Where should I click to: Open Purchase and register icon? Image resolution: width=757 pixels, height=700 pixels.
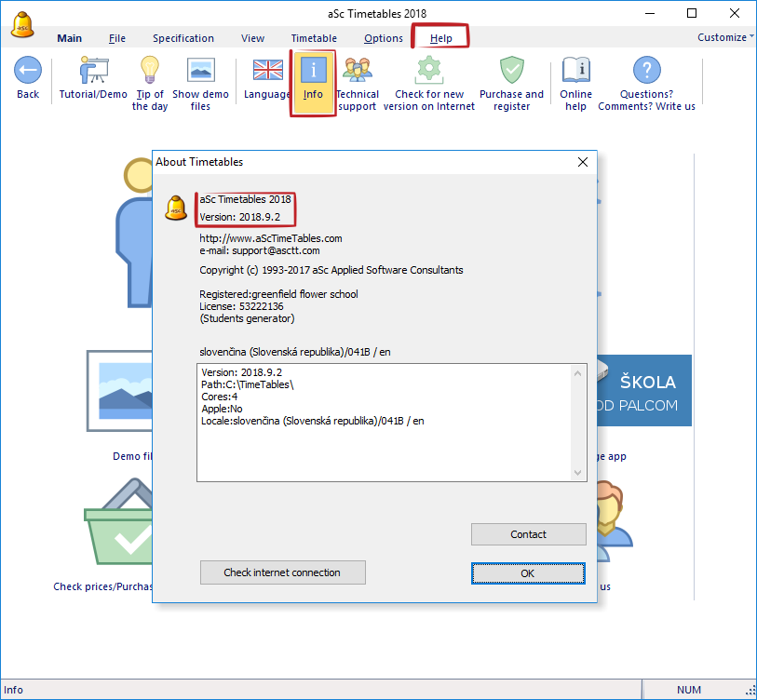coord(511,71)
